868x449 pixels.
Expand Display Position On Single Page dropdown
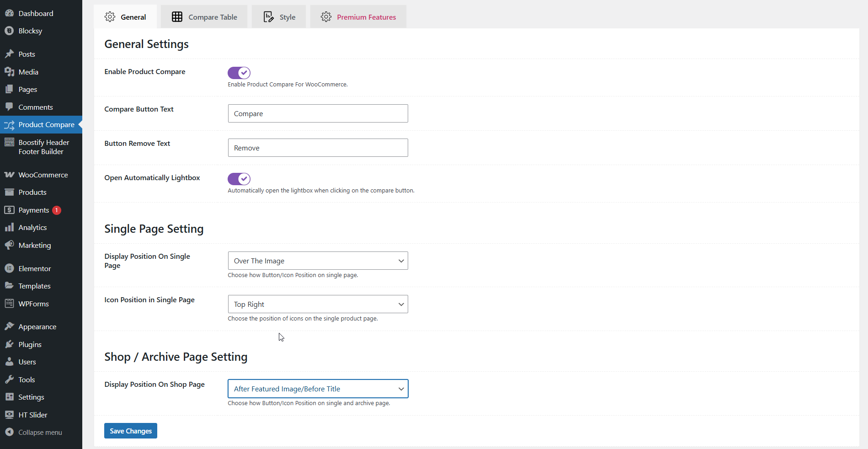(318, 261)
